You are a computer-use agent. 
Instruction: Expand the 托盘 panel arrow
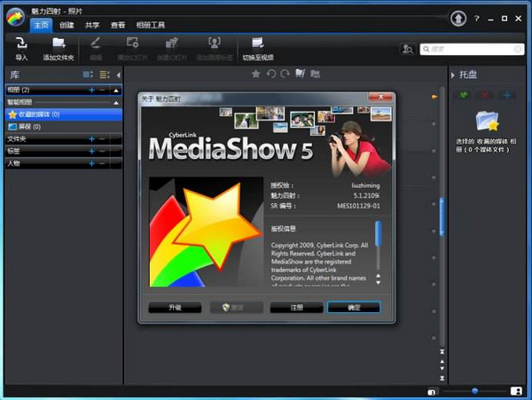(x=452, y=75)
